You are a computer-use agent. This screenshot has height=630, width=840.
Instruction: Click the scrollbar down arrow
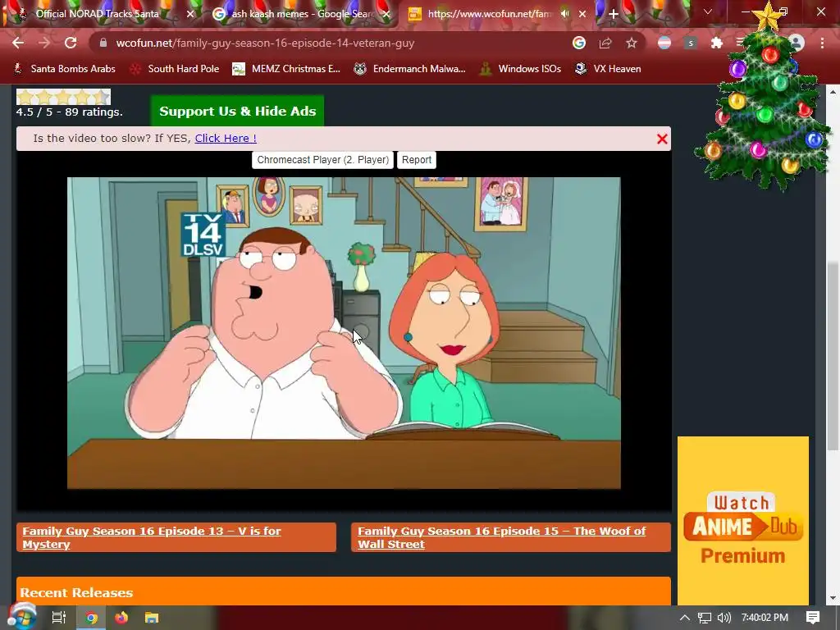click(x=833, y=598)
